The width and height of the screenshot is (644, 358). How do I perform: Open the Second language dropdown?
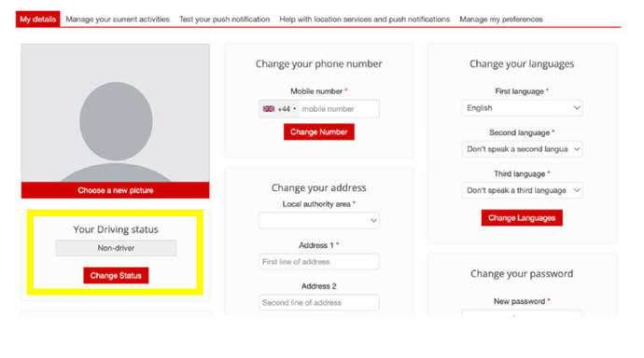(522, 149)
